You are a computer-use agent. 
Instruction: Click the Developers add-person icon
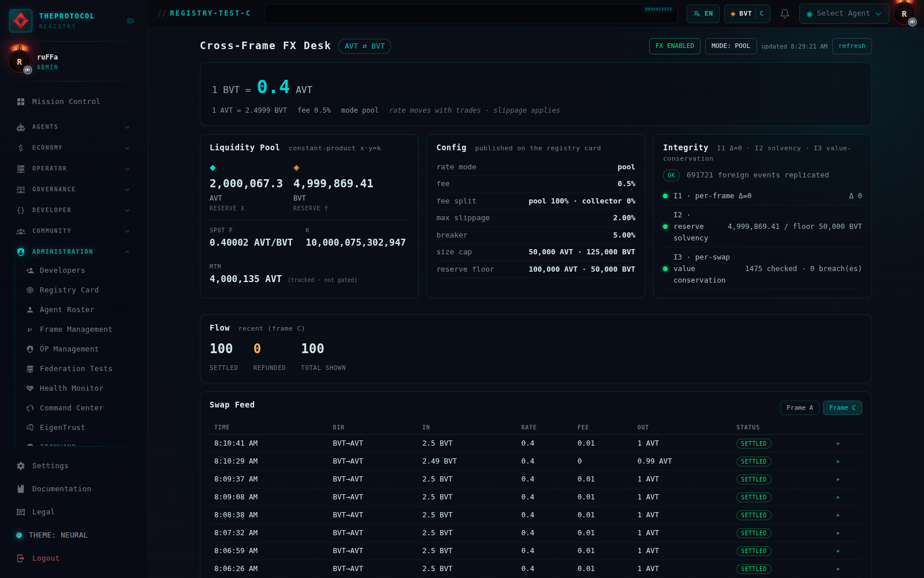click(30, 271)
